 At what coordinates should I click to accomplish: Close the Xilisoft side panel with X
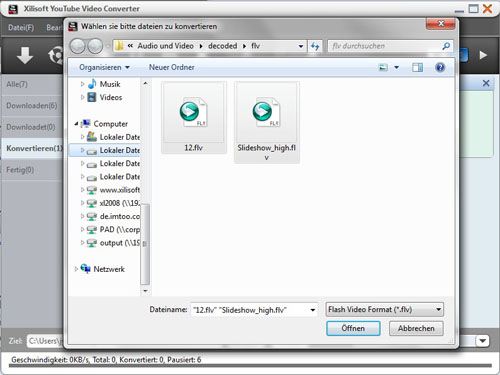point(486,83)
